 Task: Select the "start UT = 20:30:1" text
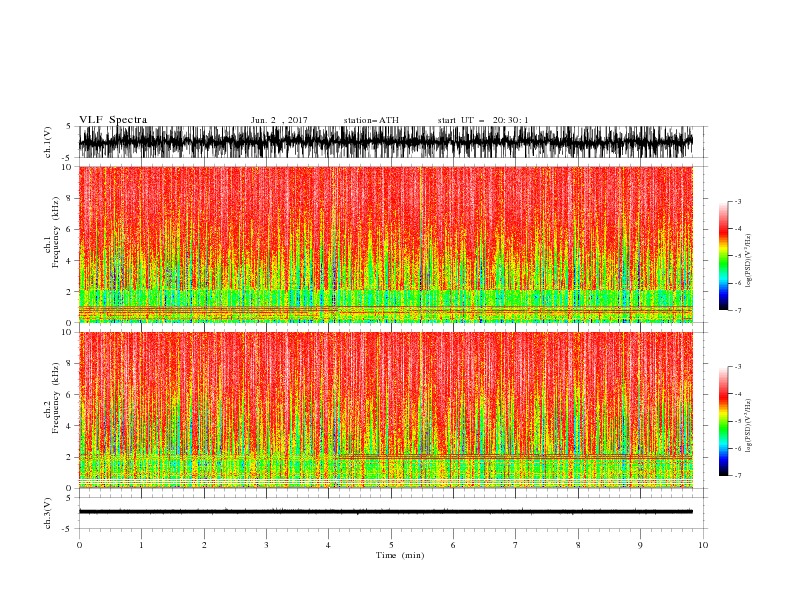point(483,120)
